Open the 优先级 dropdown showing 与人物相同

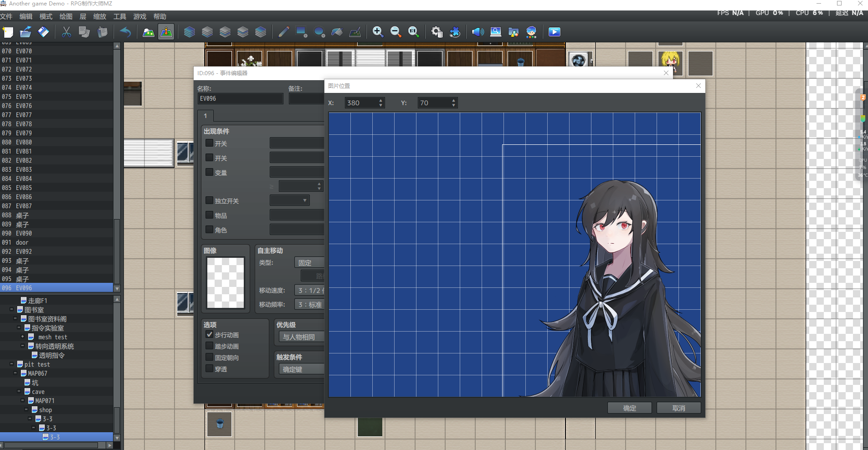[302, 337]
